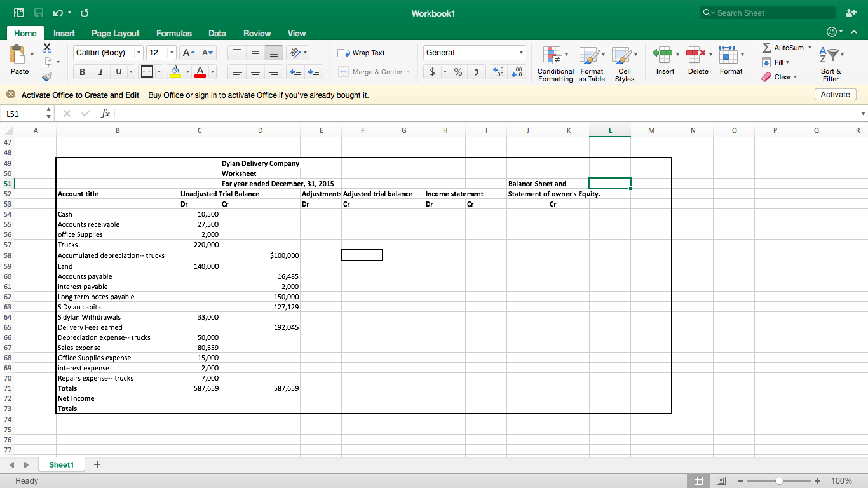This screenshot has width=868, height=488.
Task: Switch to the Review tab
Action: [x=257, y=33]
